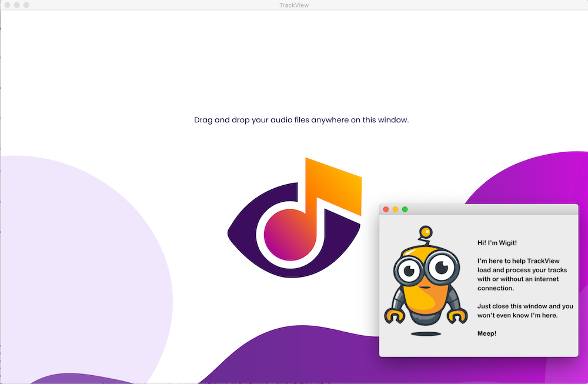Click the TrackView window's greyed close button
Screen dimensions: 588x384
pyautogui.click(x=7, y=5)
